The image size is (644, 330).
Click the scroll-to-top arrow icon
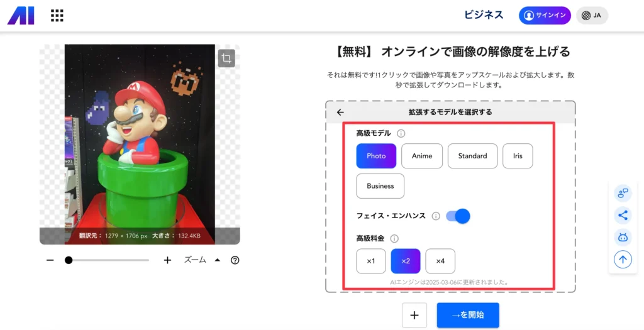[x=623, y=260]
